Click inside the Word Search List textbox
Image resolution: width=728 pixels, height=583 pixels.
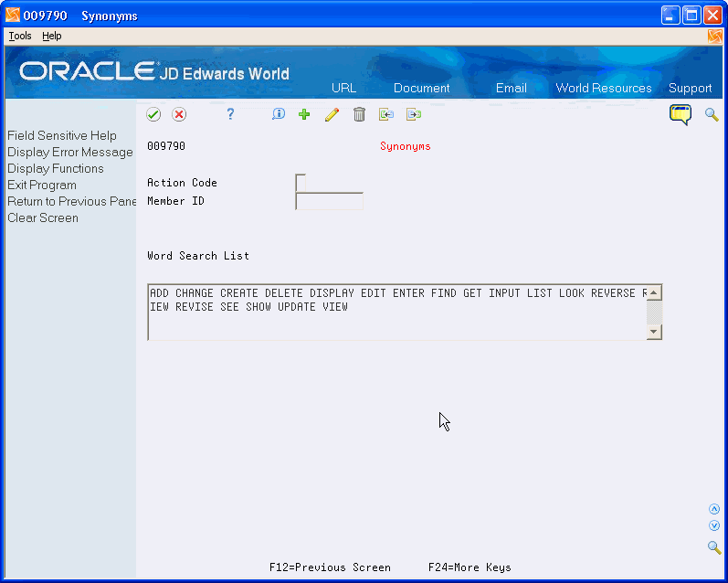point(397,313)
